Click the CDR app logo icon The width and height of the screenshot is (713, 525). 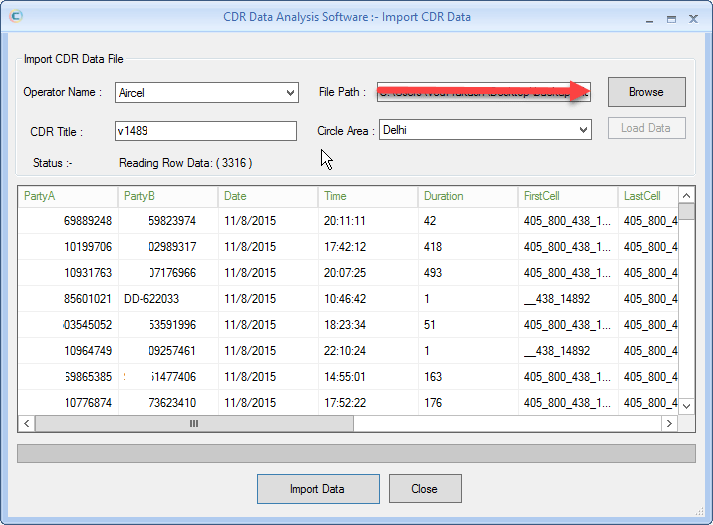pos(16,16)
